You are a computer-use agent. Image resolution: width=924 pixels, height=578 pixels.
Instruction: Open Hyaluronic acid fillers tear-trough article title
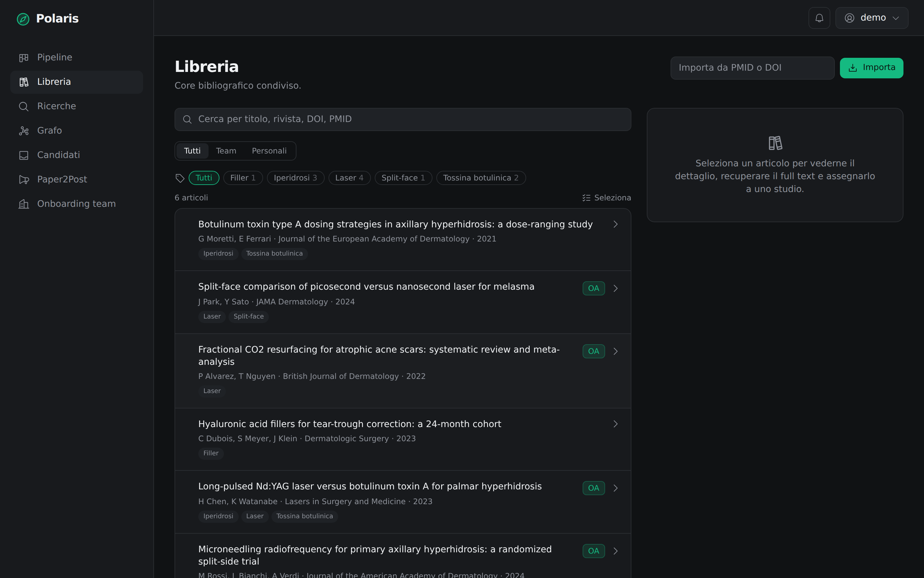[x=349, y=424]
